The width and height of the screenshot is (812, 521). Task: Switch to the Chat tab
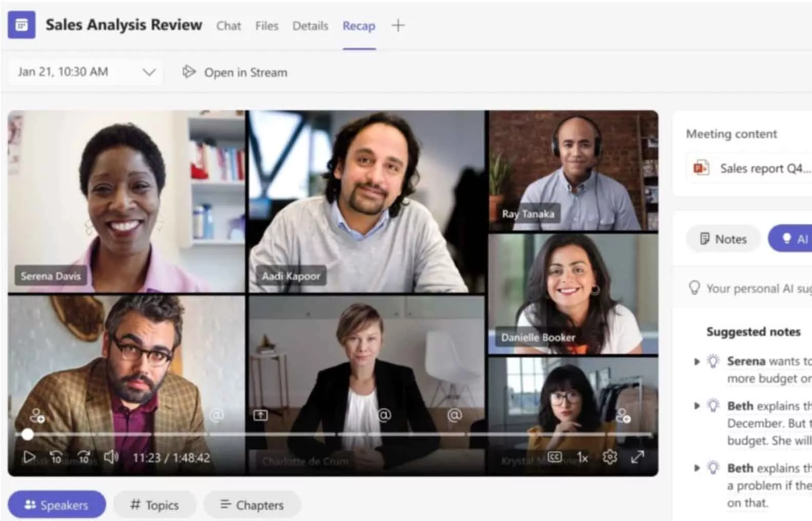228,26
